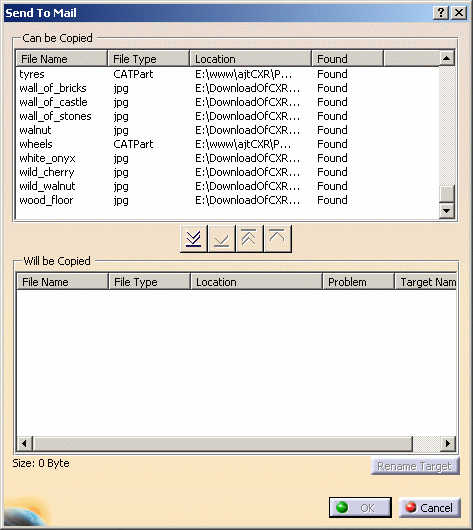This screenshot has width=473, height=530.
Task: Click the remove all files up icon
Action: (x=250, y=239)
